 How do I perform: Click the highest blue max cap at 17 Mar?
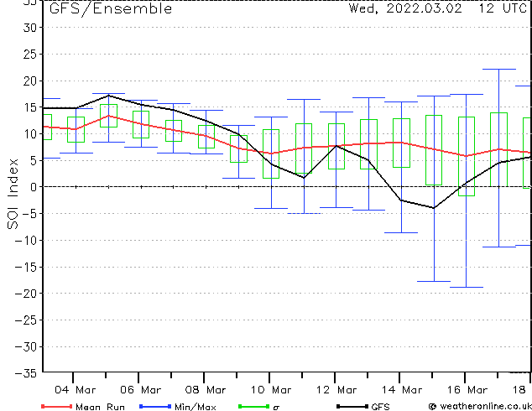tap(498, 69)
